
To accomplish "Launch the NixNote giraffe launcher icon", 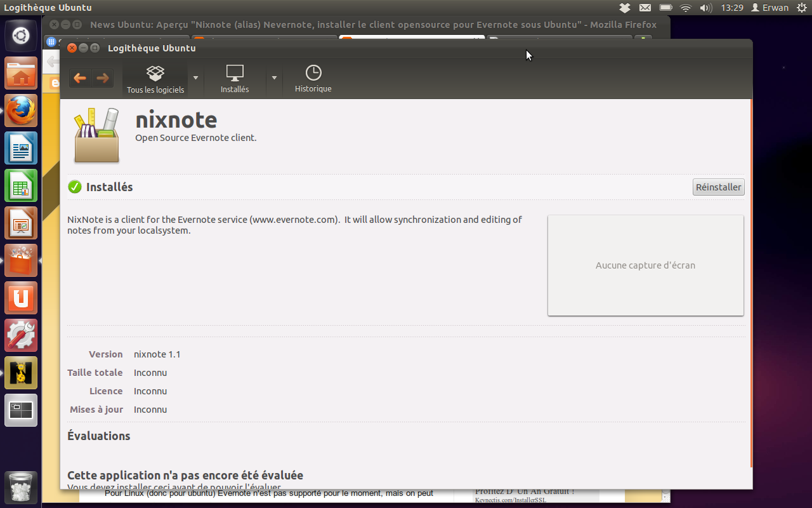I will (21, 373).
